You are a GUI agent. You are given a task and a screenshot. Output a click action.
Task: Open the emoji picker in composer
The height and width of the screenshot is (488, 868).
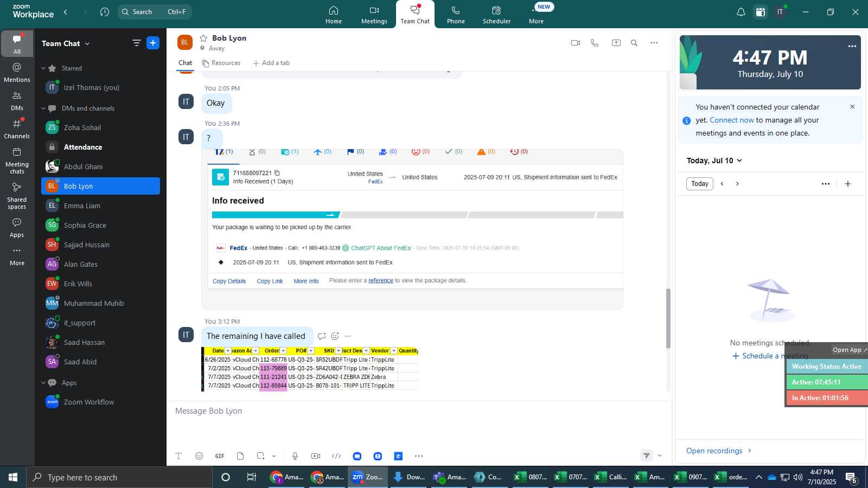click(199, 456)
